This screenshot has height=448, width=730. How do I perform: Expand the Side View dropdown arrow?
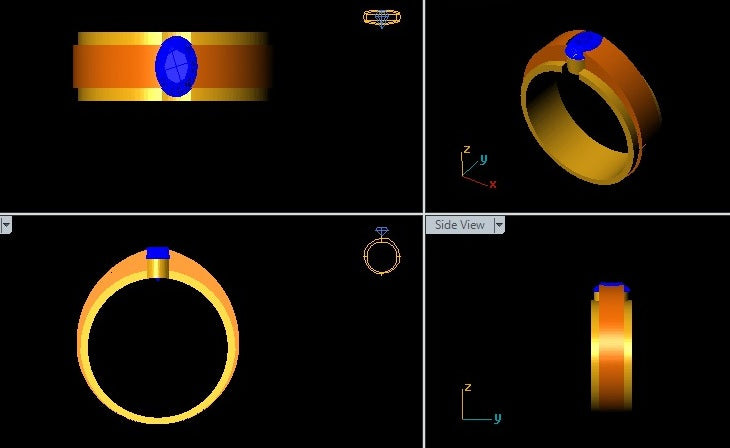coord(499,225)
